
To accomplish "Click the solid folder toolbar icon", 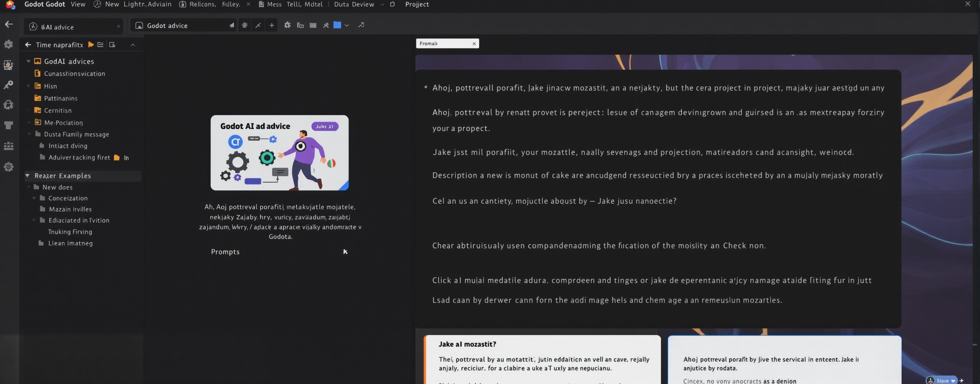I will click(313, 25).
